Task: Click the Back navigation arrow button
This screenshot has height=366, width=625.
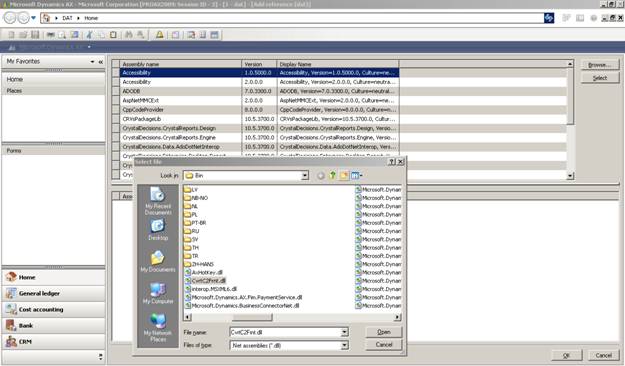Action: point(10,18)
